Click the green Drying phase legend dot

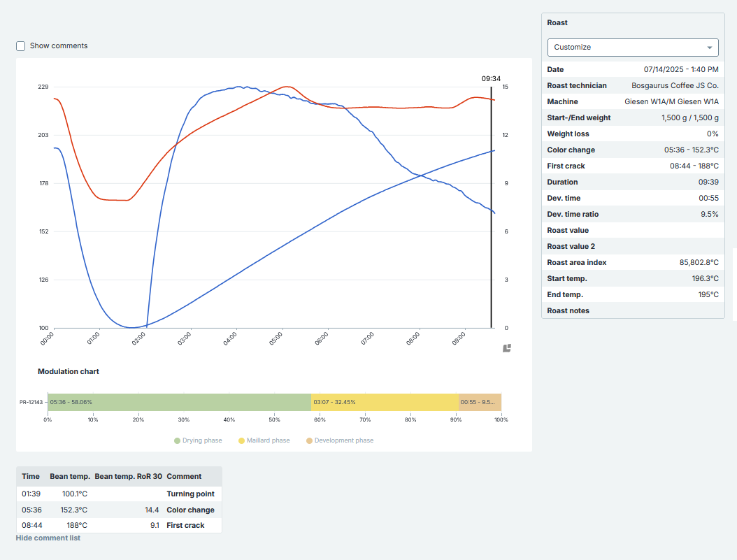[x=178, y=440]
